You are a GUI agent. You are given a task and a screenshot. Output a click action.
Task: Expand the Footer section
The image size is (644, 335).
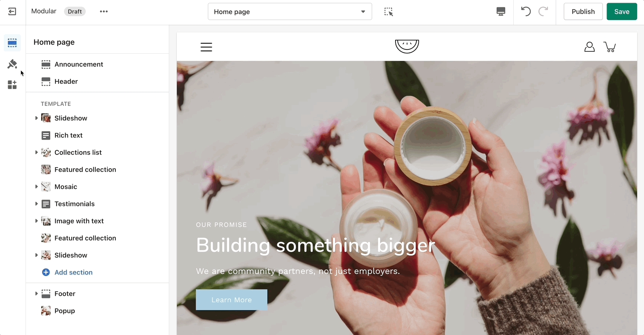tap(36, 294)
